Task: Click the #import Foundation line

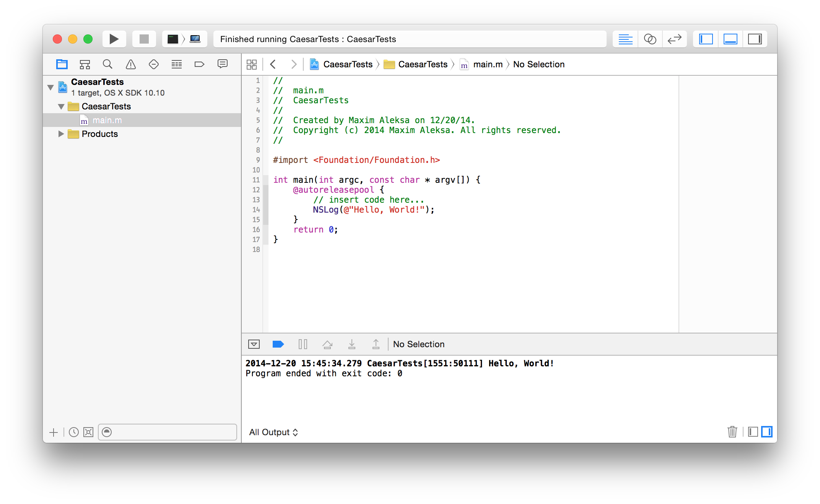Action: tap(356, 160)
